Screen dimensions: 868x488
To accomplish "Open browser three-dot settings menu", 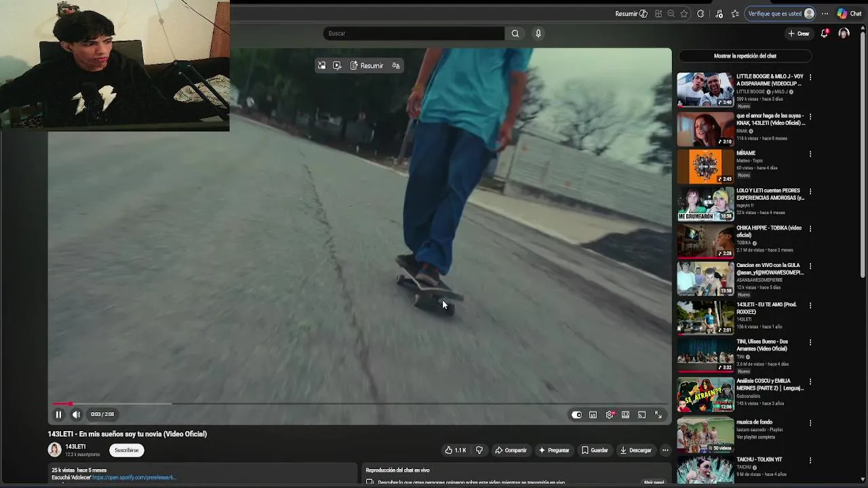I will [x=825, y=14].
